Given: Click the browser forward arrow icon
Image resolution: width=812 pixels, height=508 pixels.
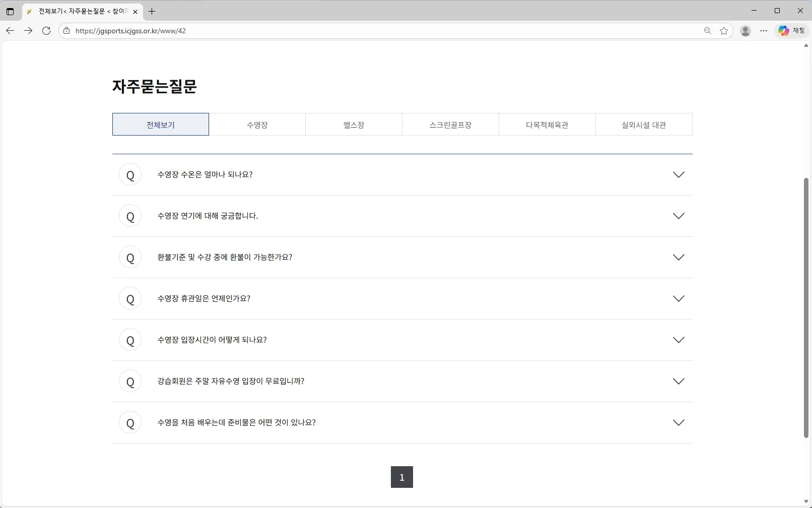Looking at the screenshot, I should tap(28, 31).
